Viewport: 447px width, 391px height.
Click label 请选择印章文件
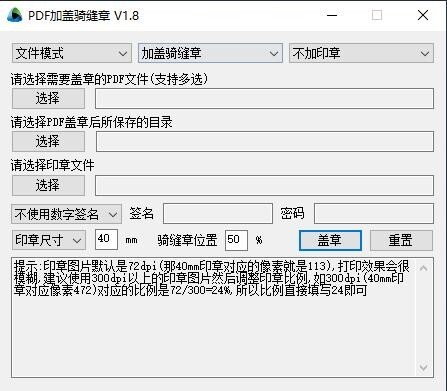point(52,165)
